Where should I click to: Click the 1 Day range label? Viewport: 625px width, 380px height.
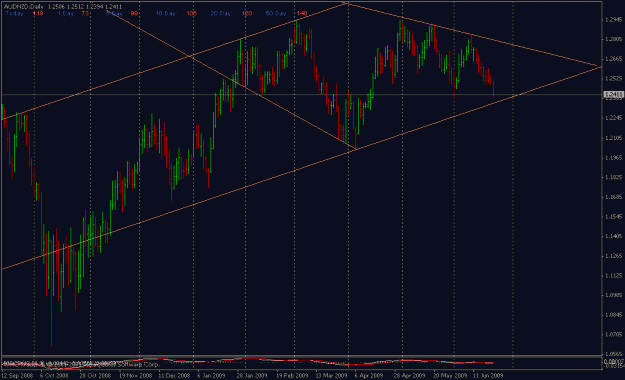(x=66, y=14)
